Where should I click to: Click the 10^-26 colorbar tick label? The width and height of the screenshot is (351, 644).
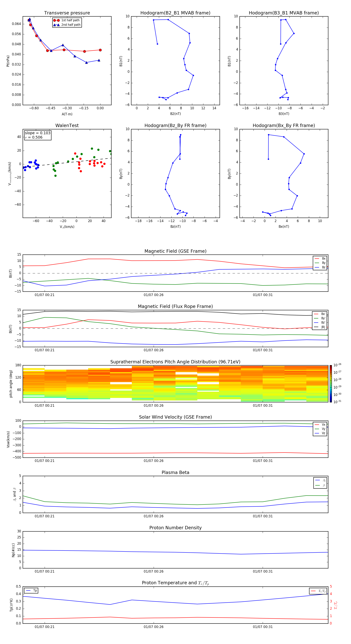coord(337,365)
